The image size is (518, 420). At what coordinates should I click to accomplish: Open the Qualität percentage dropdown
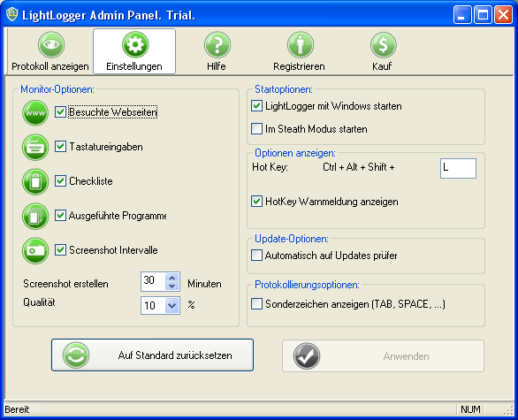pos(171,305)
